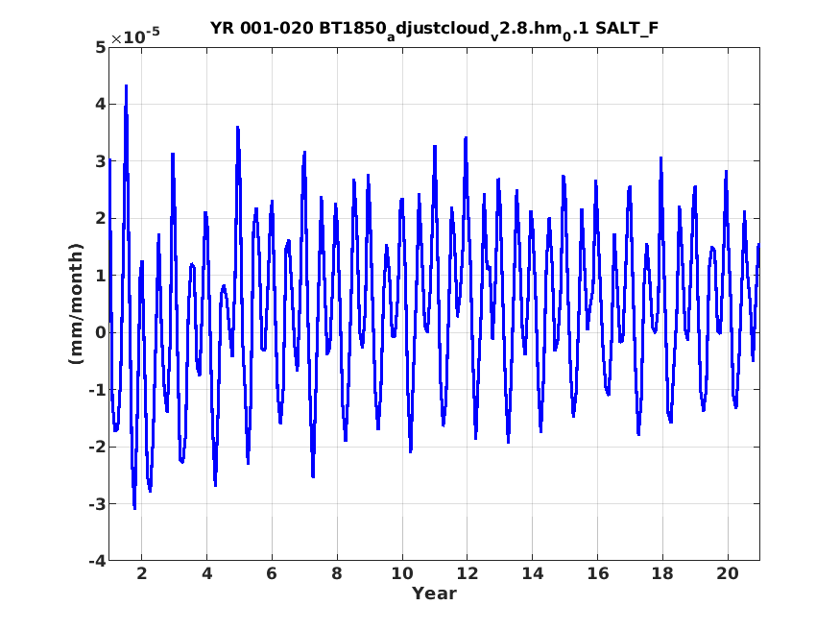Click y-axis tick label -2

coord(97,447)
